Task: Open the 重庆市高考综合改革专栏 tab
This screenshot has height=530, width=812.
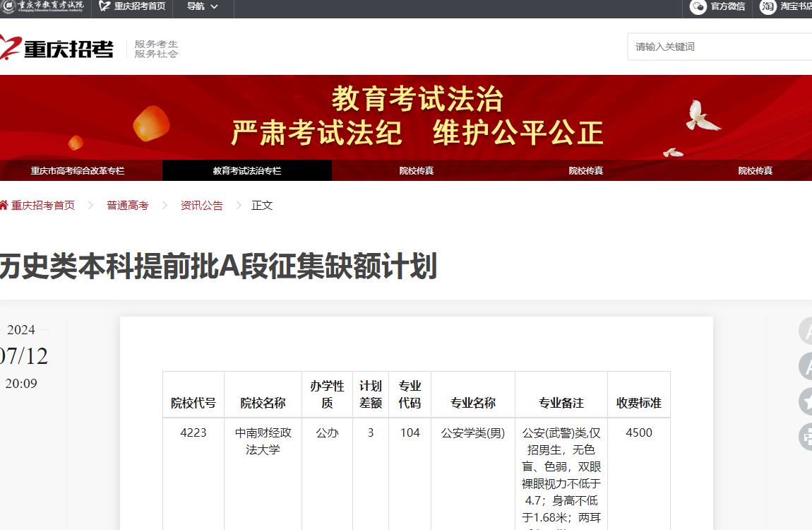Action: (78, 171)
